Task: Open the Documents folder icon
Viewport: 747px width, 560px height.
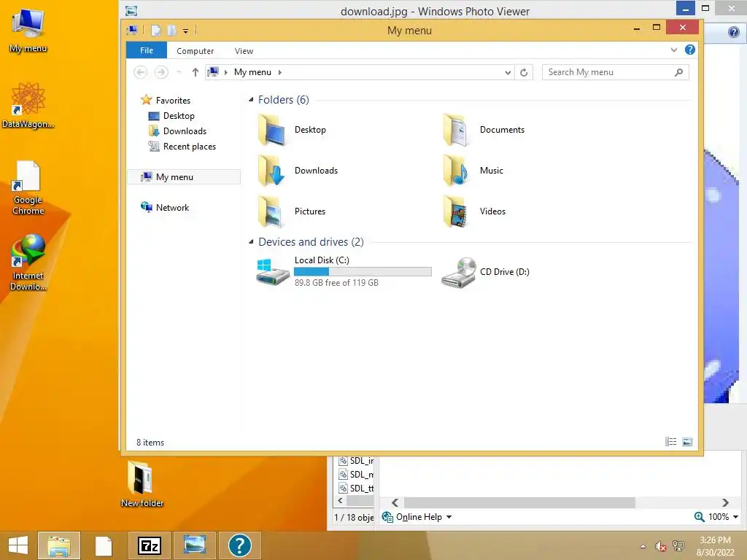Action: (x=457, y=130)
